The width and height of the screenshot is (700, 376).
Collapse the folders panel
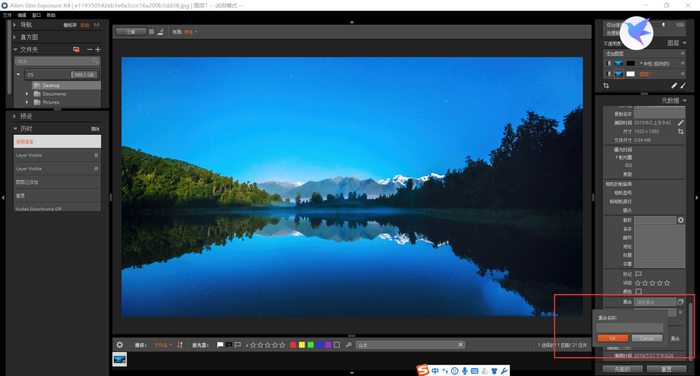tap(15, 50)
